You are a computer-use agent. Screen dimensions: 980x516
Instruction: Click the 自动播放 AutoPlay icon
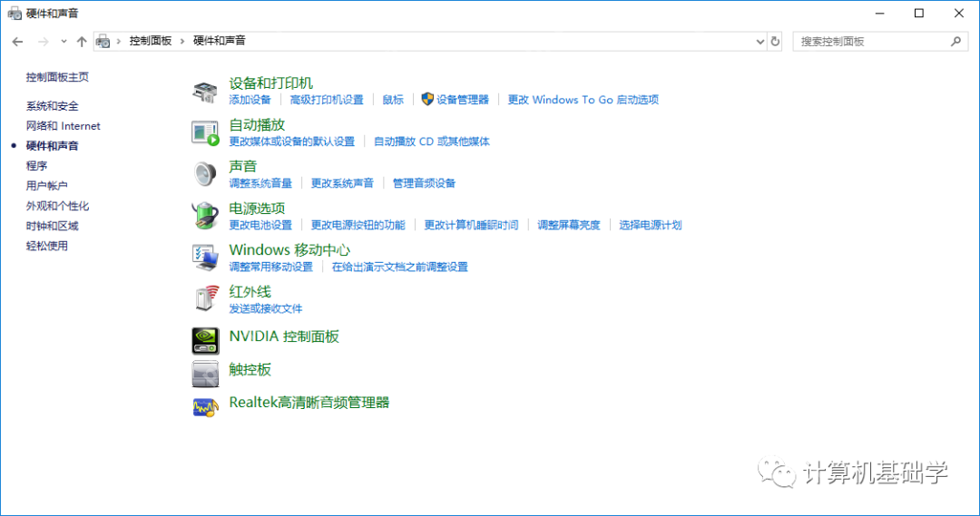click(x=205, y=132)
